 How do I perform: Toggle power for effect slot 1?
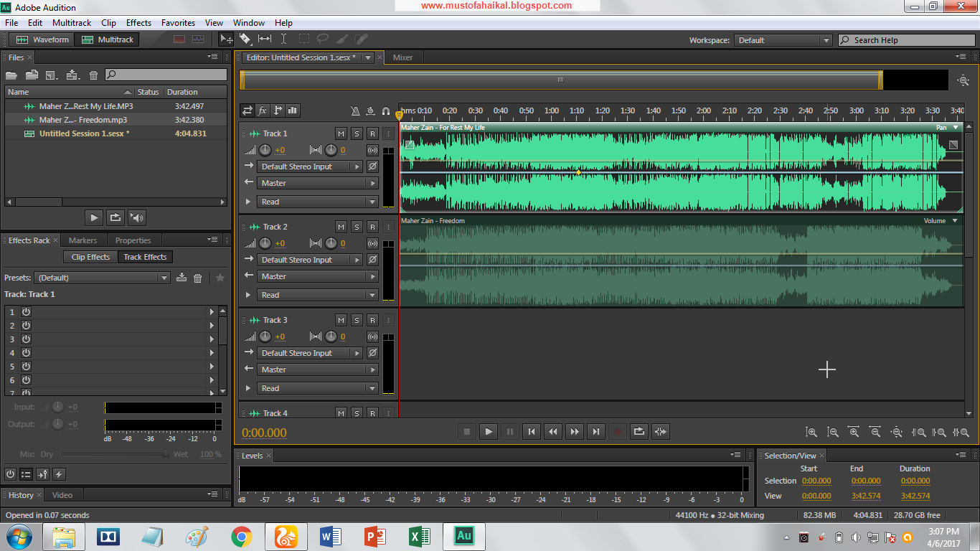tap(26, 311)
